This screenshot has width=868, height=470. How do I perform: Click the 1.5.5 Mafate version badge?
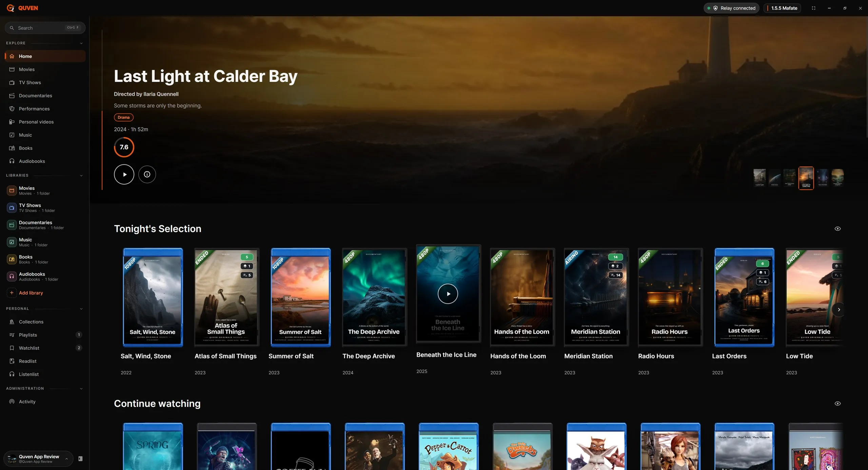tap(782, 8)
